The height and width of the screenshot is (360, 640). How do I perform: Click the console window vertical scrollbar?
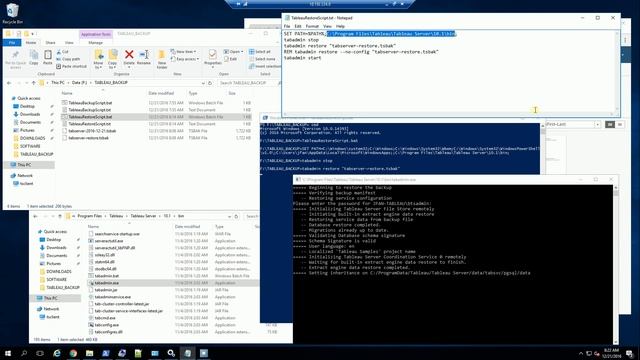point(616,263)
